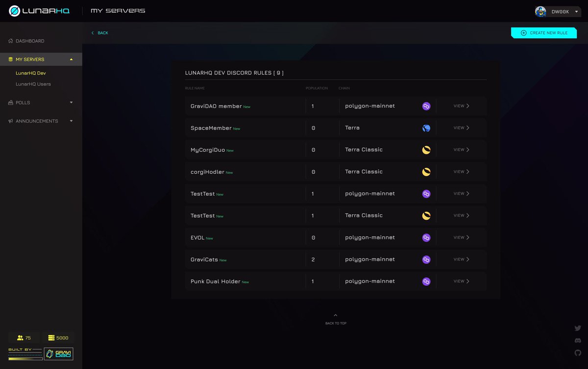
Task: Click the GraviCats population value 2
Action: click(x=313, y=259)
